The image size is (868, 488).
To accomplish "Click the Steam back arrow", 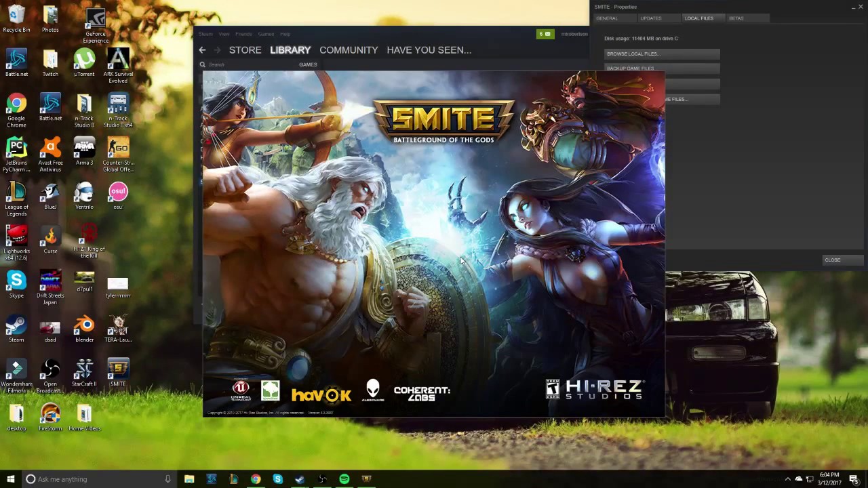I will (x=202, y=50).
